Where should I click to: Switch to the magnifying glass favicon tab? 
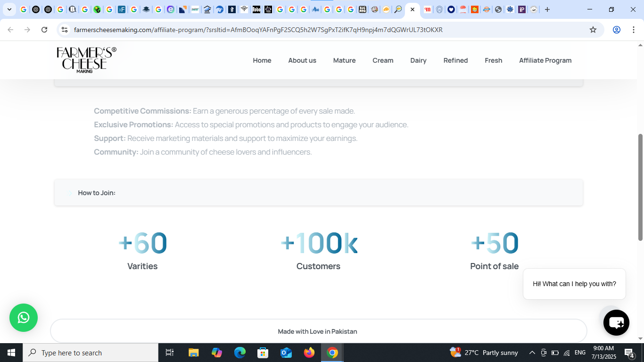pos(398,9)
